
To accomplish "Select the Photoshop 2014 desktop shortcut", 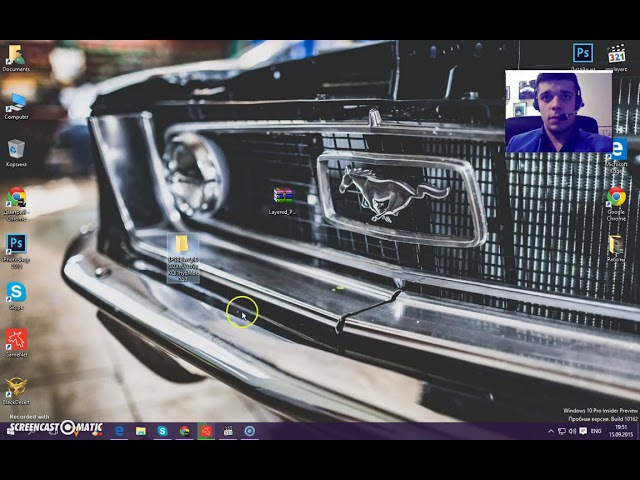I will [16, 251].
